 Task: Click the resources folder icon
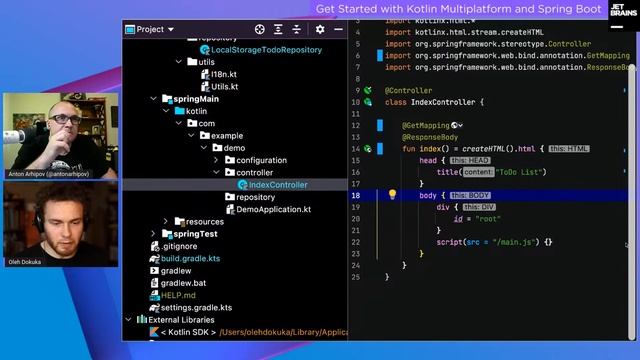[x=180, y=222]
